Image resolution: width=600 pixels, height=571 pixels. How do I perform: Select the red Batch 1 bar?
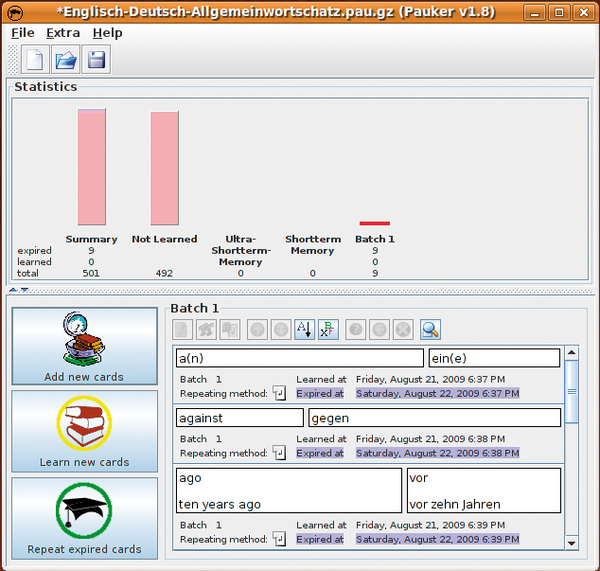[x=374, y=223]
